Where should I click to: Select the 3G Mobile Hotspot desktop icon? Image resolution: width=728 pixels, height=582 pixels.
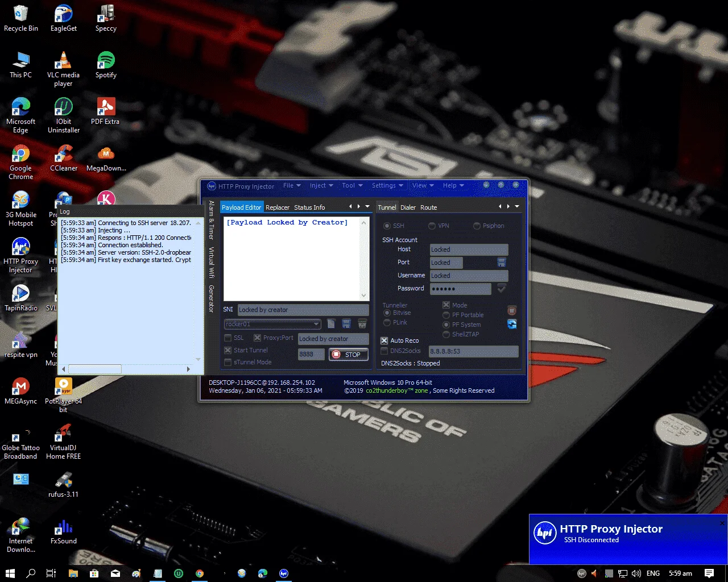click(20, 209)
